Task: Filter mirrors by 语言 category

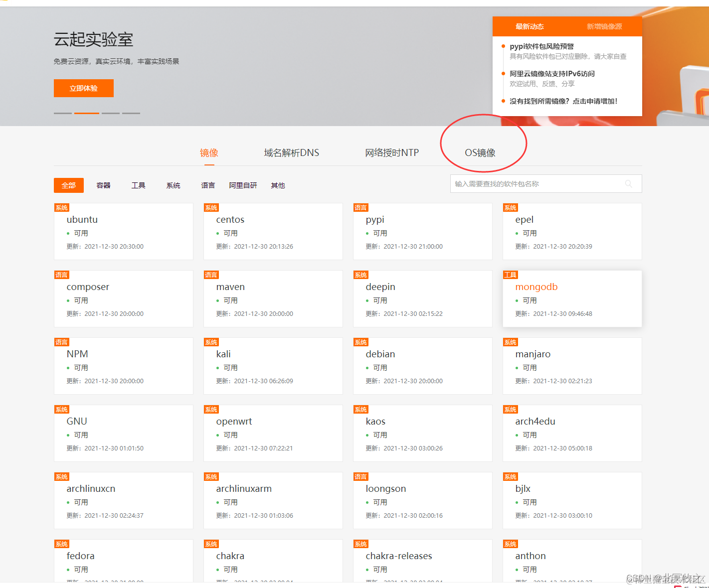Action: tap(208, 185)
